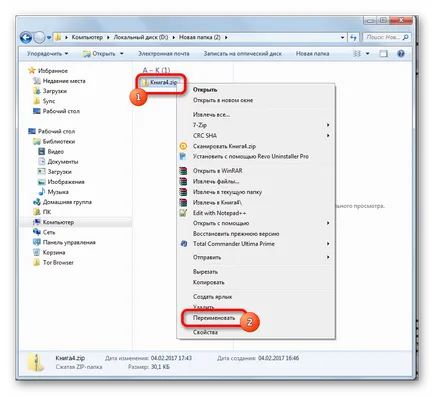The height and width of the screenshot is (396, 434).
Task: Select Извлечь в текущую папку
Action: [x=256, y=192]
